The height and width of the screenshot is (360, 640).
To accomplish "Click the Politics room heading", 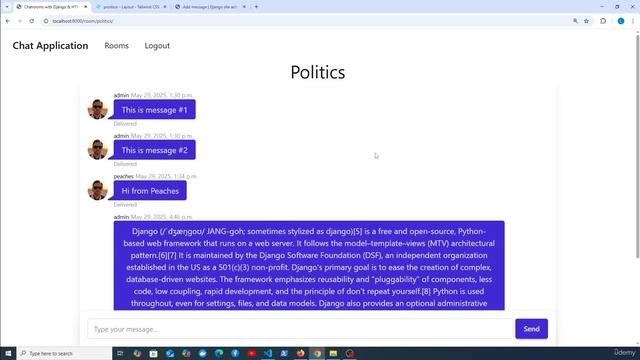I will click(x=318, y=72).
